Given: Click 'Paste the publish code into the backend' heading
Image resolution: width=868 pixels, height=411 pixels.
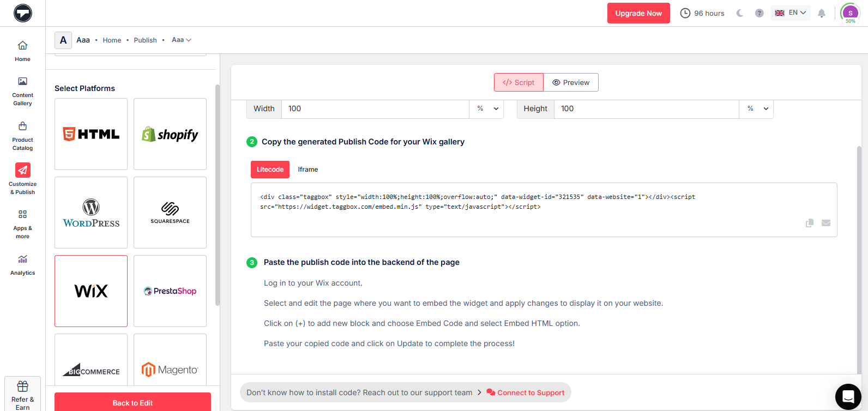Looking at the screenshot, I should tap(361, 262).
